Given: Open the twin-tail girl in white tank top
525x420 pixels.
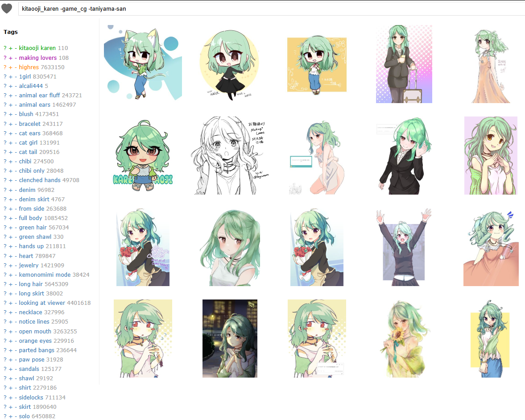Looking at the screenshot, I should [230, 247].
